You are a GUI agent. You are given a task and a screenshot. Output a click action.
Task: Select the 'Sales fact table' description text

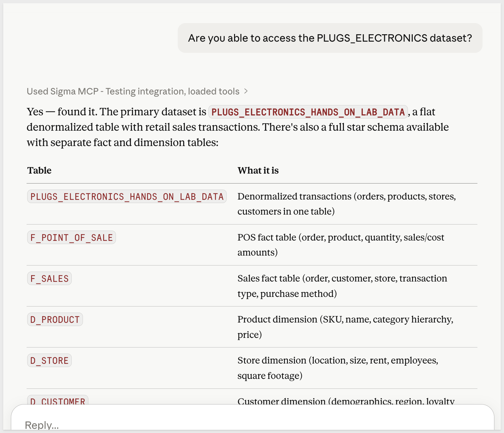tap(342, 286)
